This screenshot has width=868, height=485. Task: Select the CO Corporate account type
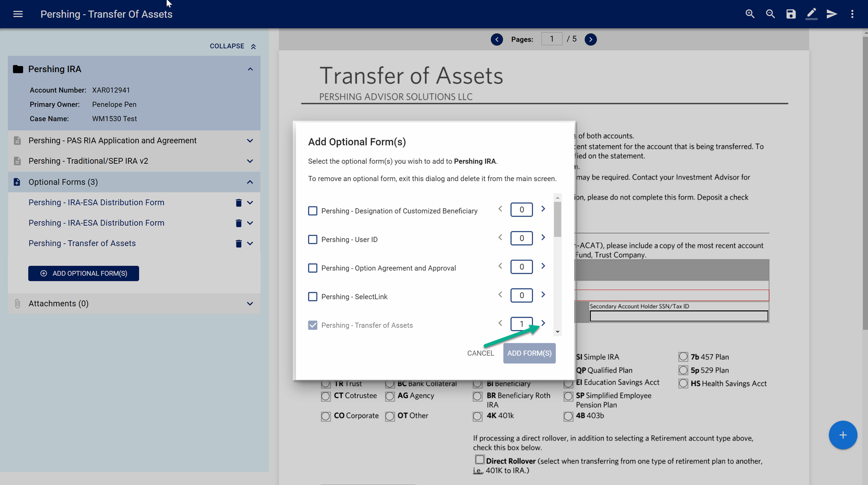click(x=325, y=416)
